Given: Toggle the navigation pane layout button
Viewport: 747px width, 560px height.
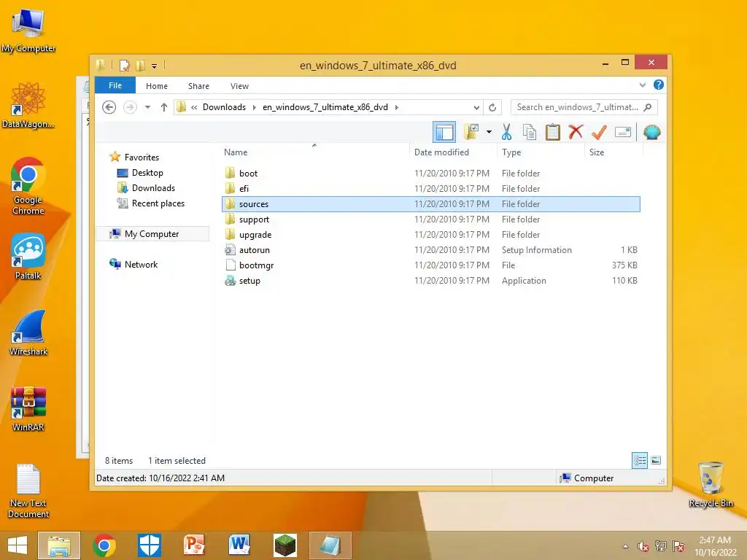Looking at the screenshot, I should click(444, 132).
